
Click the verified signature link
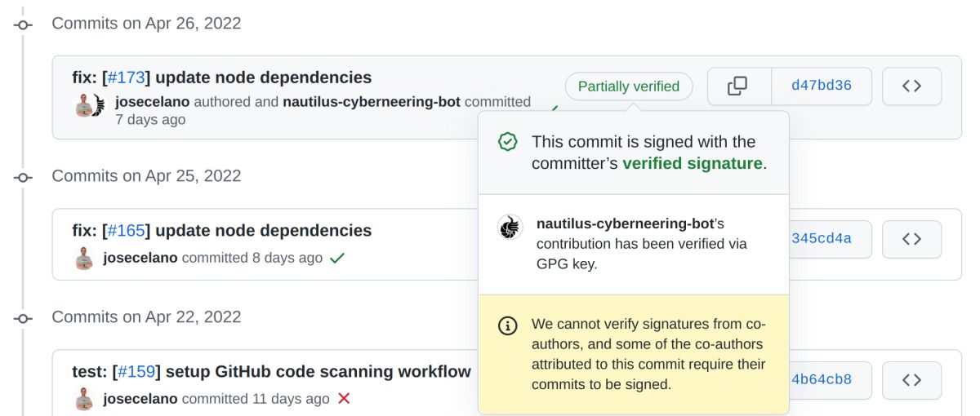692,163
